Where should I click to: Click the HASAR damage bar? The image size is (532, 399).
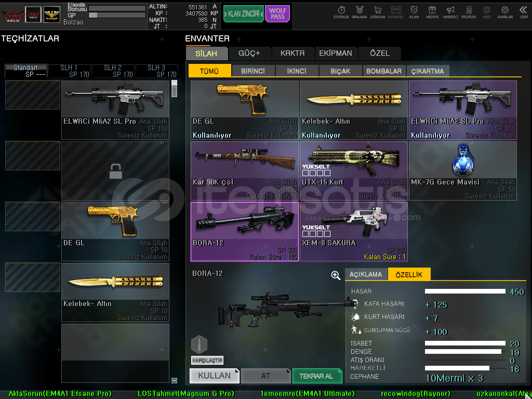(x=465, y=291)
